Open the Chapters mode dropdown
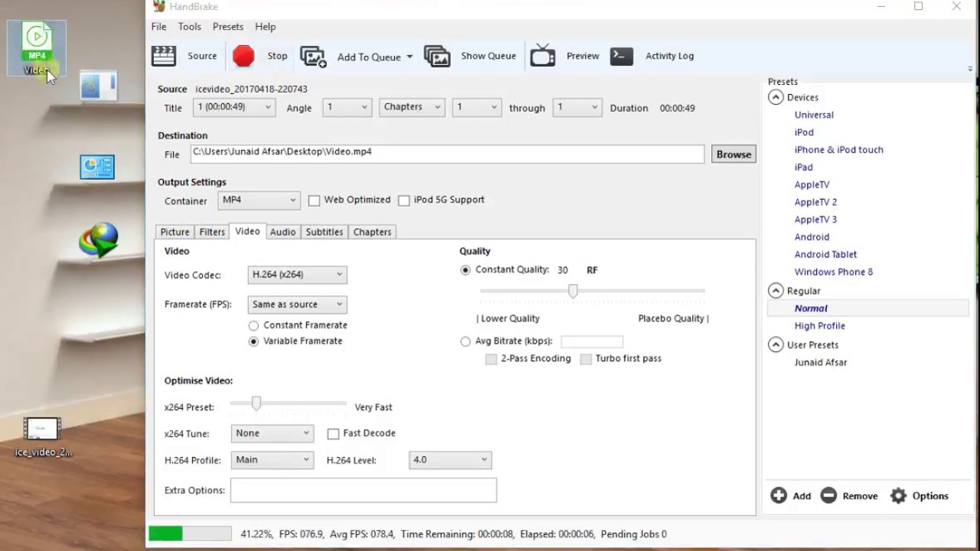Screen dimensions: 980x551 pyautogui.click(x=412, y=107)
